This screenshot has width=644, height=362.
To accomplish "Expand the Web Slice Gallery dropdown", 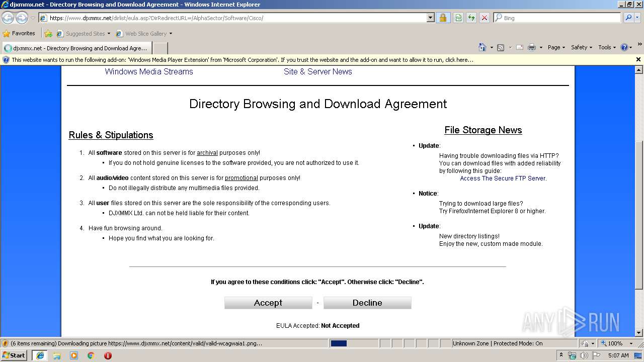I will tap(171, 34).
